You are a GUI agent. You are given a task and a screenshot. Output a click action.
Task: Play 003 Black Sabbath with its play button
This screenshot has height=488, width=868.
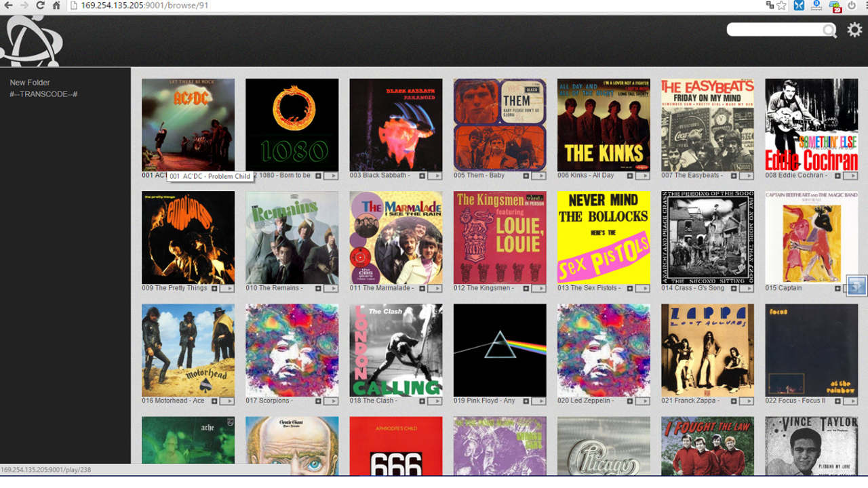(x=434, y=176)
